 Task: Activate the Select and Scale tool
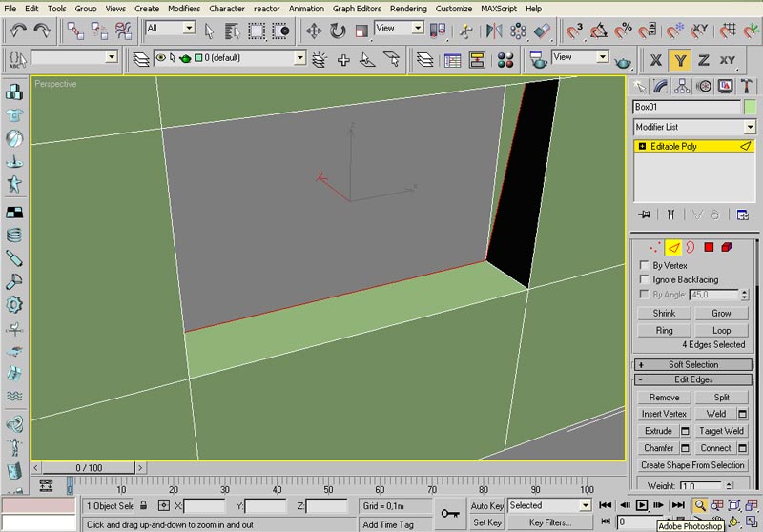pos(361,31)
